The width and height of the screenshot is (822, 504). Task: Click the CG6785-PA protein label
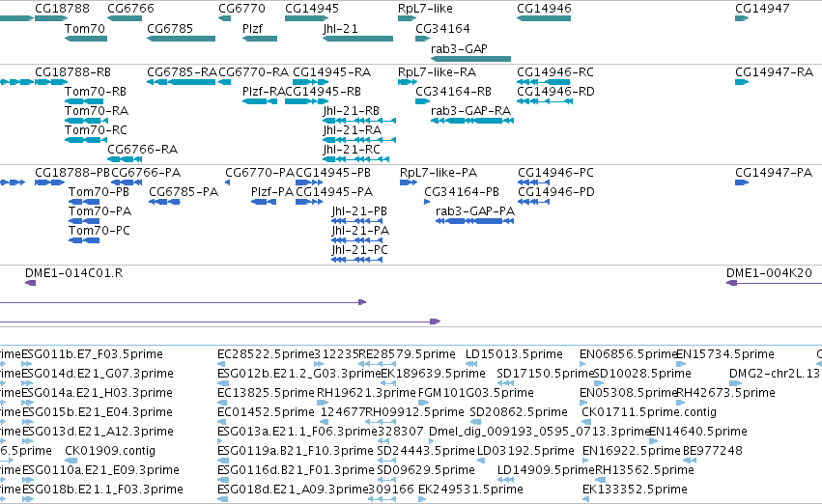point(184,192)
